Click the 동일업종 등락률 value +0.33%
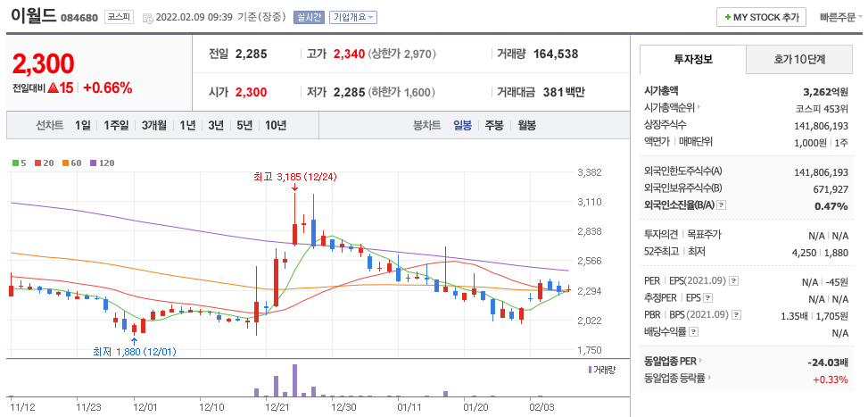The width and height of the screenshot is (868, 417). click(x=831, y=379)
